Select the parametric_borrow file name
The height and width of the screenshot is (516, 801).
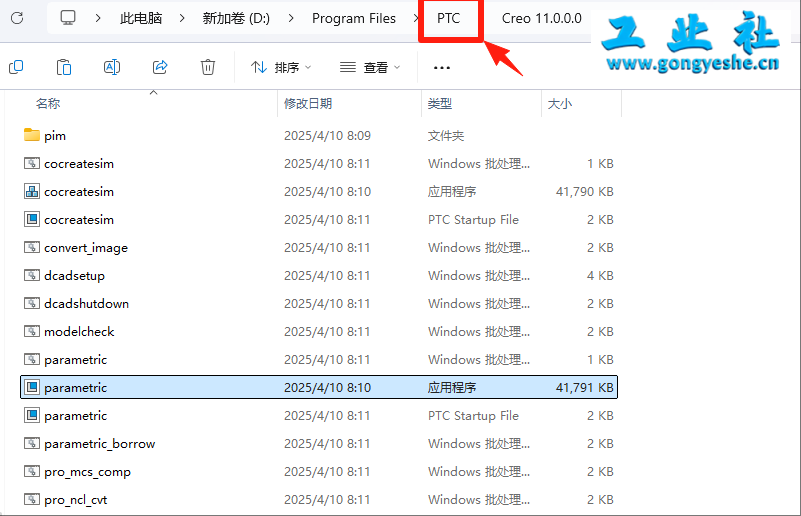100,444
